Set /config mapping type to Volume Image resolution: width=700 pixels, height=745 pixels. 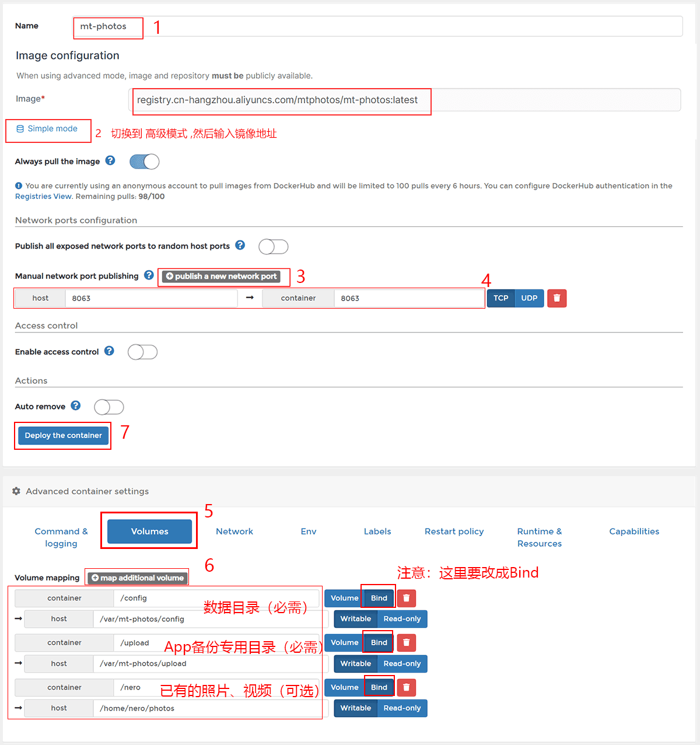pos(345,598)
